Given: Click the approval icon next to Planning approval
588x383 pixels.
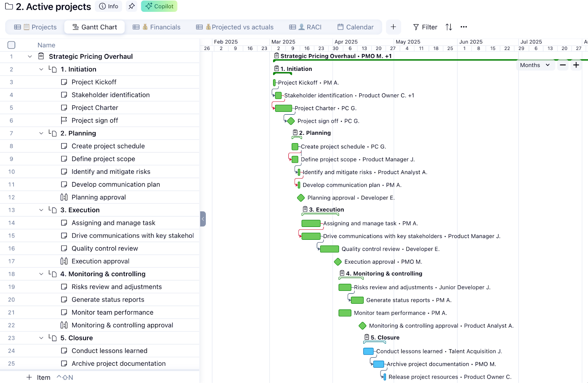Looking at the screenshot, I should click(x=64, y=197).
